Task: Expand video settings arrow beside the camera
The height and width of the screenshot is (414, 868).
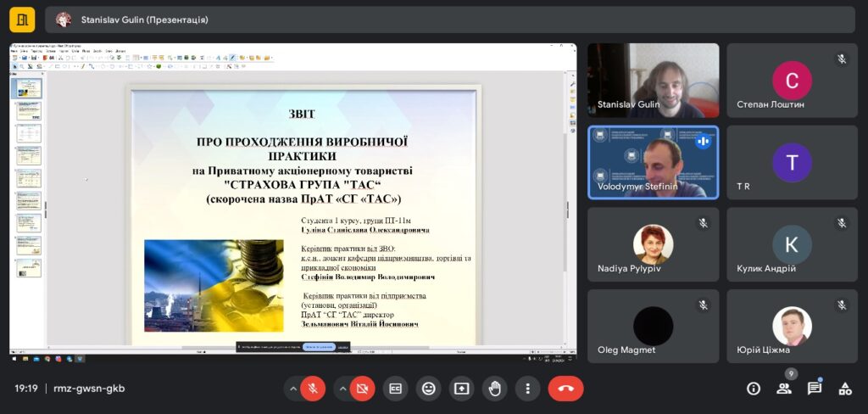Action: 342,389
